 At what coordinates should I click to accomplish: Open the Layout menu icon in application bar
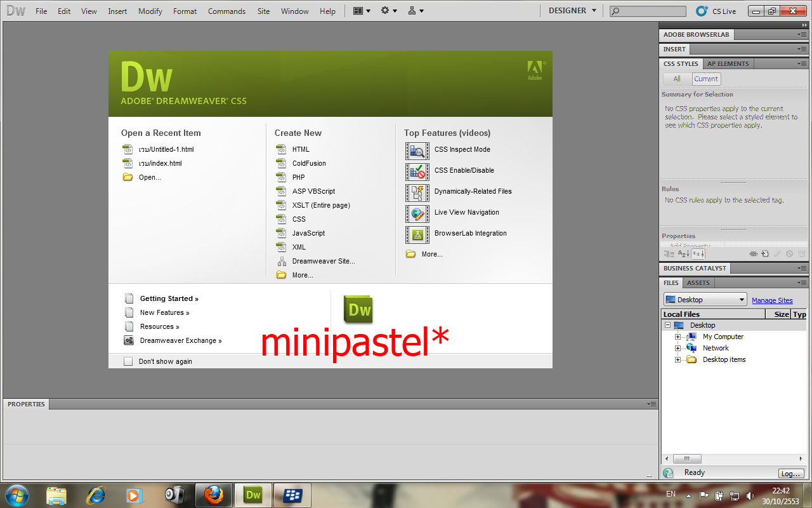click(x=362, y=11)
